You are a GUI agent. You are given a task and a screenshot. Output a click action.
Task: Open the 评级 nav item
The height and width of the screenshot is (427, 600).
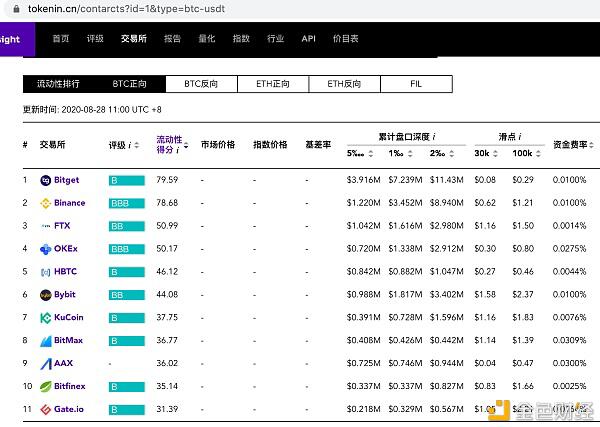coord(95,39)
